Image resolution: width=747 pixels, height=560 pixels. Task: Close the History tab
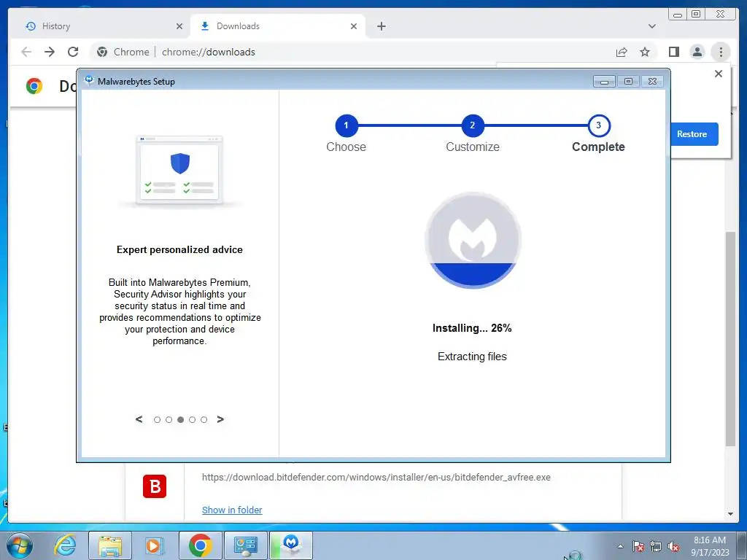point(179,26)
